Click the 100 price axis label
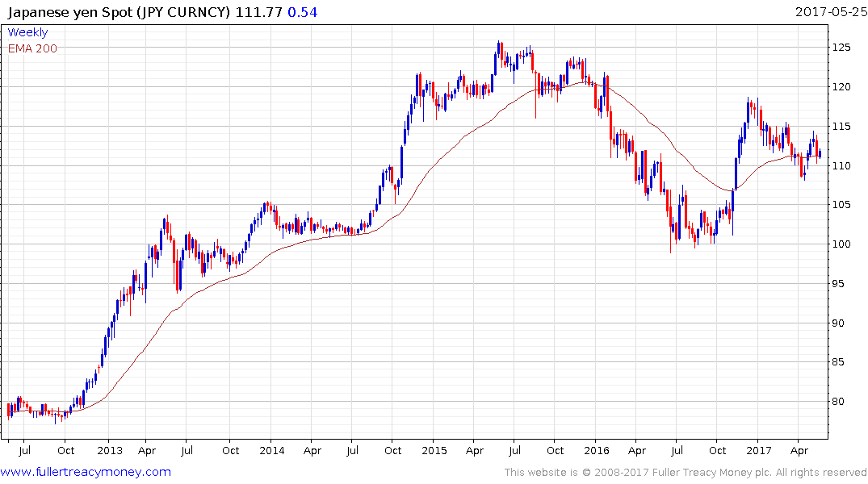This screenshot has height=484, width=868. [x=841, y=244]
